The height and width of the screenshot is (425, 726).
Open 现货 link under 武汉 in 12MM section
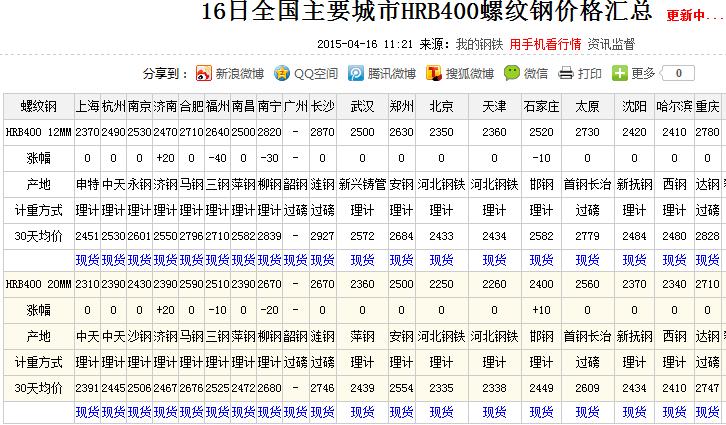click(x=362, y=260)
